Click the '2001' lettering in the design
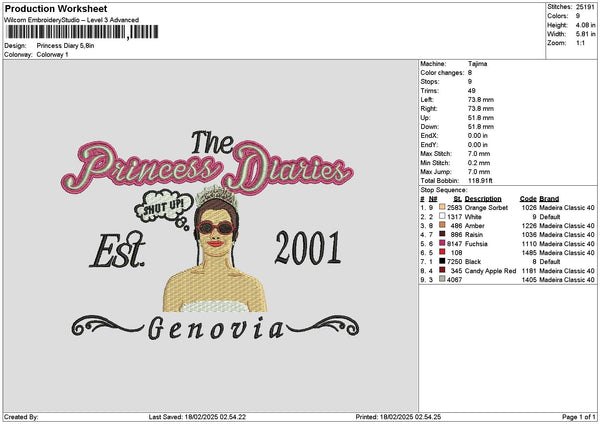The image size is (600, 424). point(308,248)
